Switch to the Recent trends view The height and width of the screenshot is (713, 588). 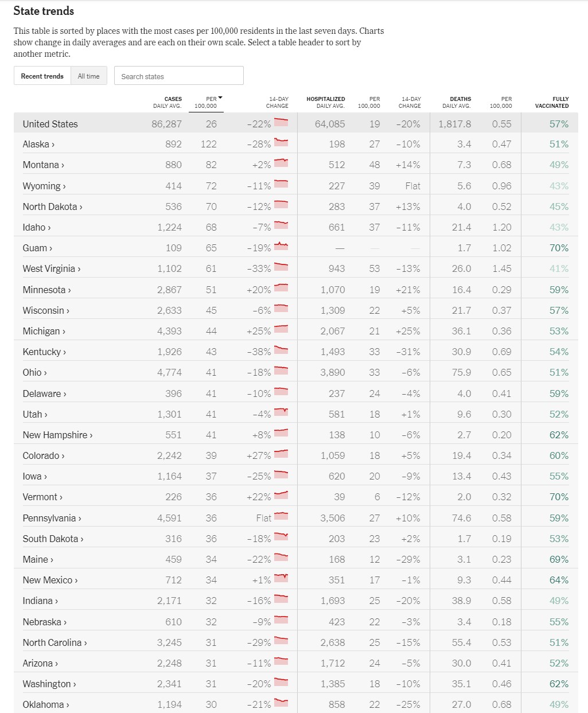pyautogui.click(x=42, y=76)
